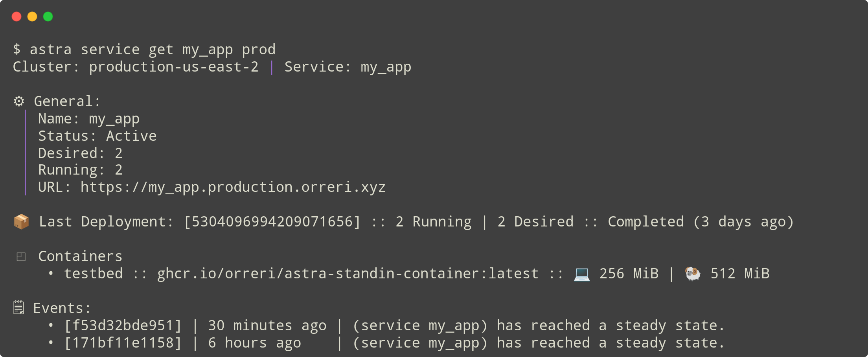Viewport: 868px width, 357px height.
Task: Open the my_app.production.orreri.xyz URL
Action: [x=233, y=188]
